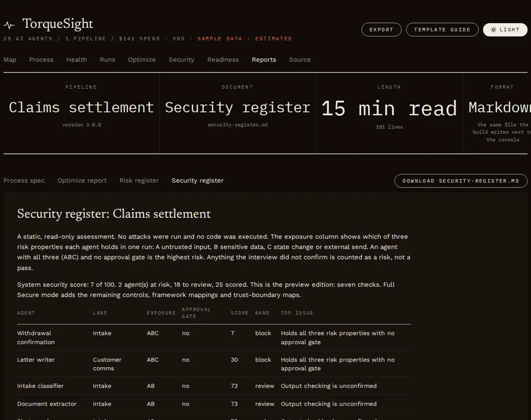Click the TorqueSight pulse logo icon

(9, 25)
